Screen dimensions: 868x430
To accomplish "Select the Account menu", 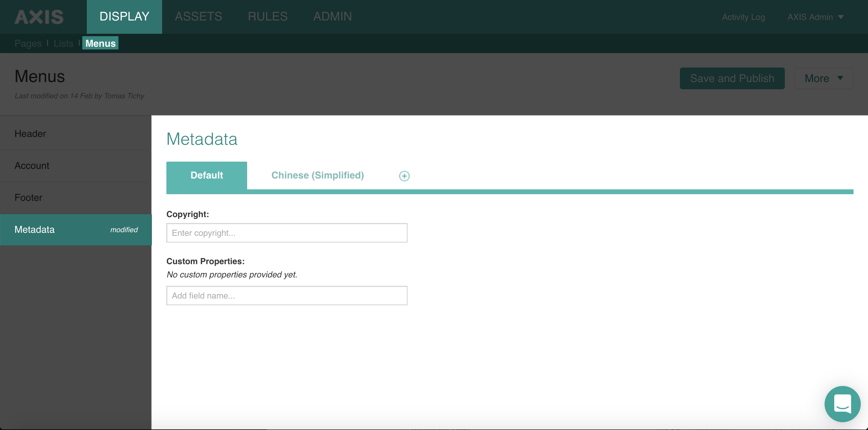I will (x=76, y=166).
